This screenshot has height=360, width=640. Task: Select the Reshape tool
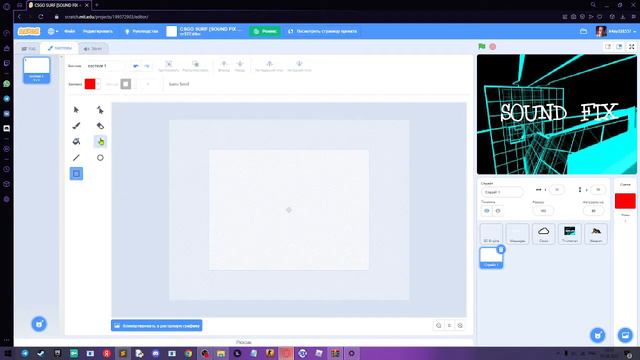point(100,110)
